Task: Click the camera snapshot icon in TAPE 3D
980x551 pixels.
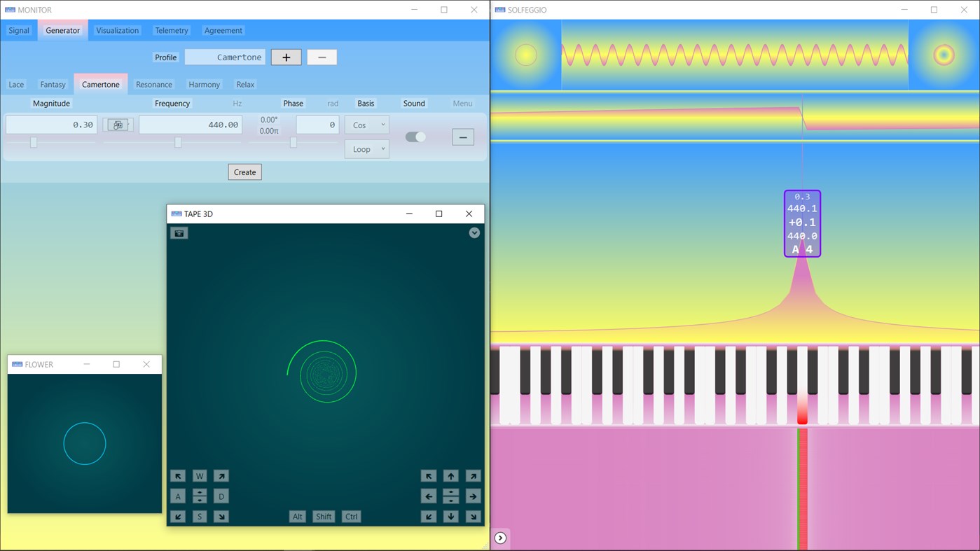Action: point(179,232)
